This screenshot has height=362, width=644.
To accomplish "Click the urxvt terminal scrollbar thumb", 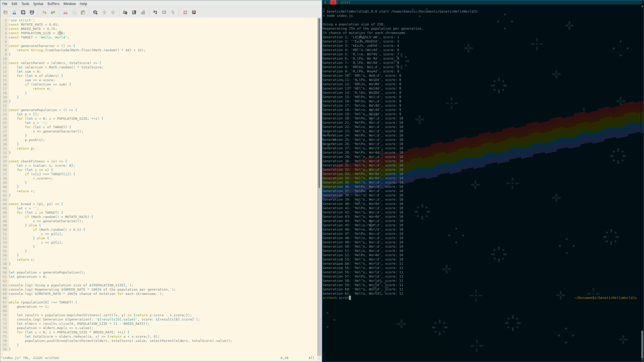I will coord(642,344).
